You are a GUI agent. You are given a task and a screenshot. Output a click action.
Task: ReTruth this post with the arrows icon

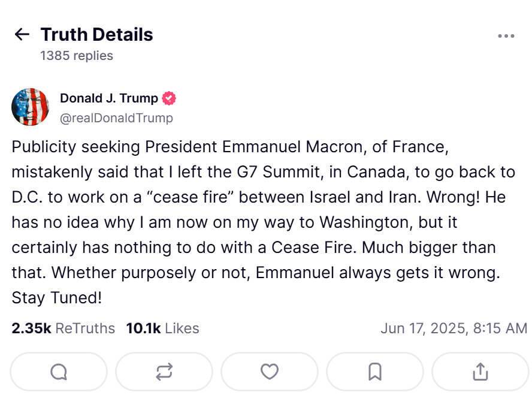point(164,372)
